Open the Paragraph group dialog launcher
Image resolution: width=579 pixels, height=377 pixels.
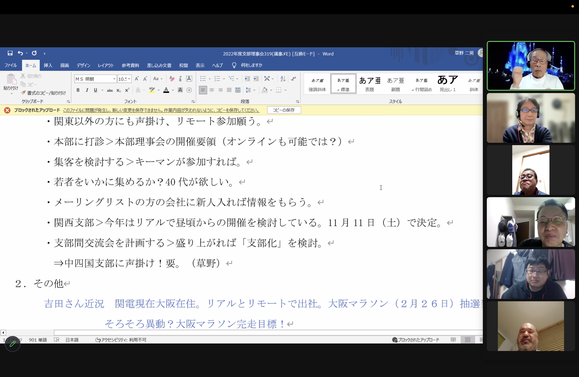tap(297, 101)
